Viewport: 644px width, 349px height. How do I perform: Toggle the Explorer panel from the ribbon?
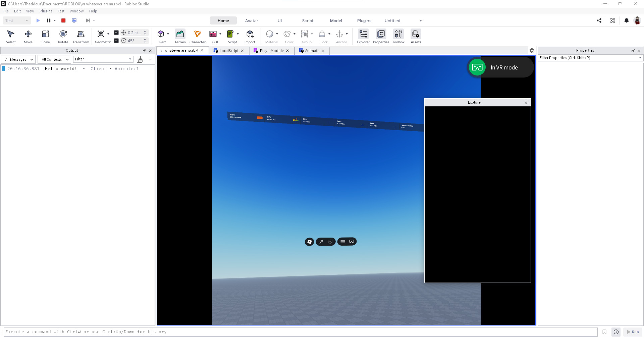363,36
